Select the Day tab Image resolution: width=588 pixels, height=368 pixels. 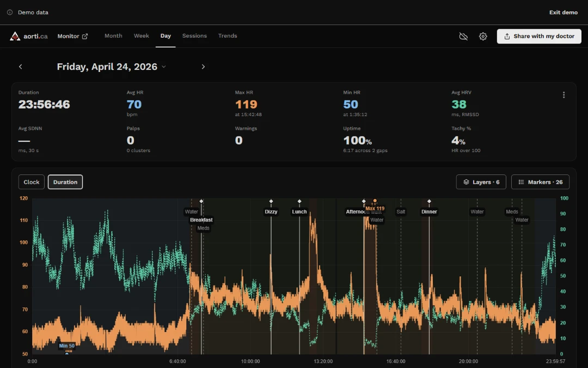click(166, 35)
